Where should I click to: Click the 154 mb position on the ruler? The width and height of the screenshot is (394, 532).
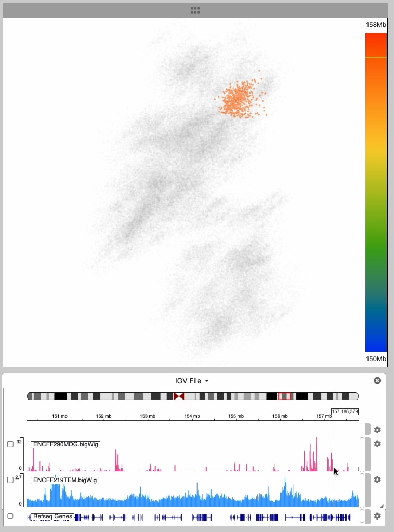coord(192,417)
